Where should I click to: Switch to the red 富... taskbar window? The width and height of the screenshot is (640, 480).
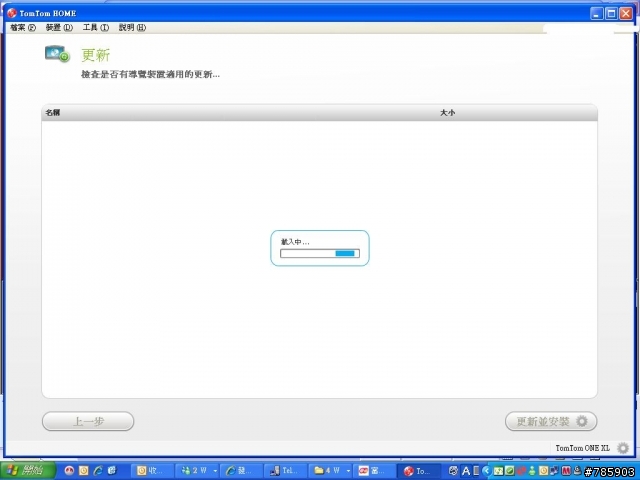pyautogui.click(x=374, y=471)
